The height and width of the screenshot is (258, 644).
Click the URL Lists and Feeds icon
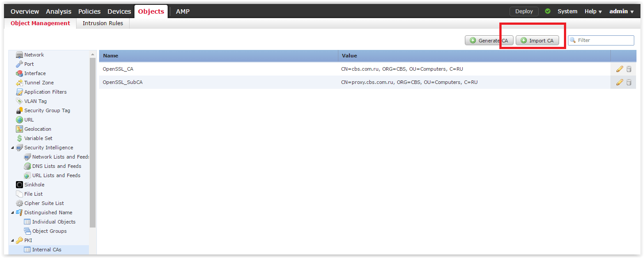pyautogui.click(x=27, y=175)
